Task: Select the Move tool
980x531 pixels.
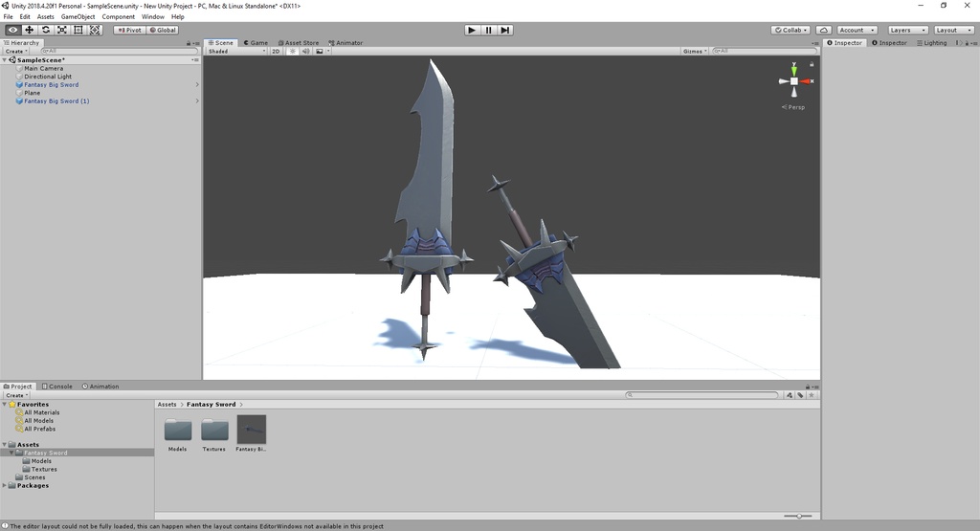Action: coord(29,30)
